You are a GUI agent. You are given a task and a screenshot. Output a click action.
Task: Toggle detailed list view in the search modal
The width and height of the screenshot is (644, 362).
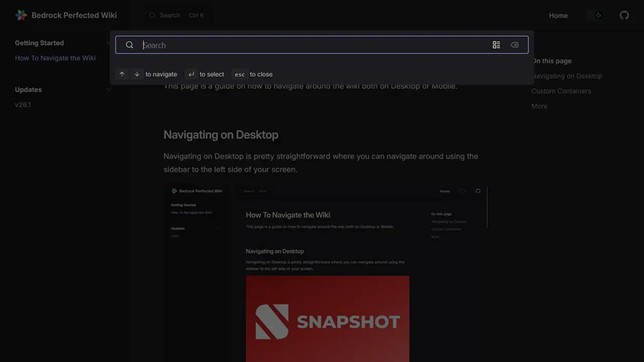496,45
